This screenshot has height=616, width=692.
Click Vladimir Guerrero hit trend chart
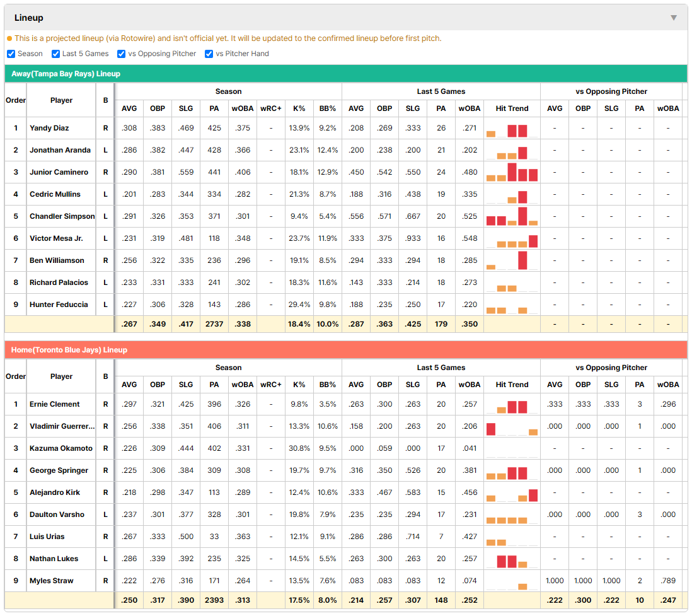(512, 427)
